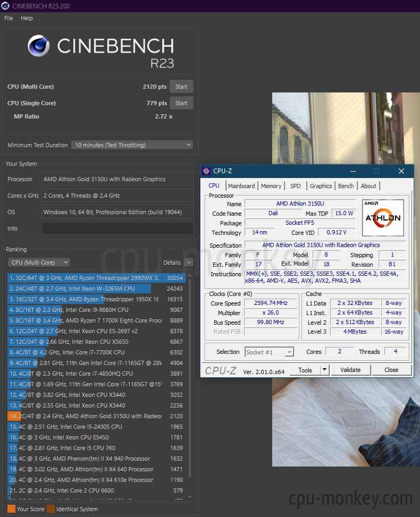Click the Core Speed value 2594.74 MHz

(x=271, y=303)
